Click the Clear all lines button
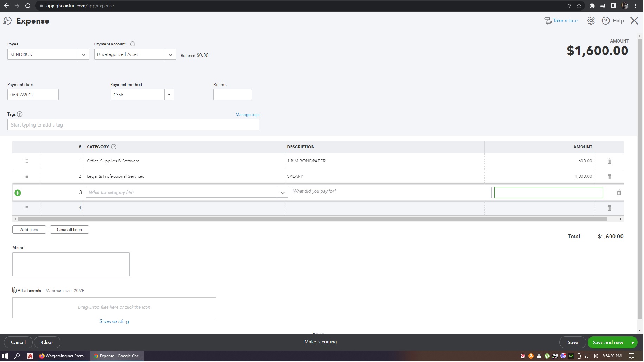The width and height of the screenshot is (644, 362). (x=70, y=230)
